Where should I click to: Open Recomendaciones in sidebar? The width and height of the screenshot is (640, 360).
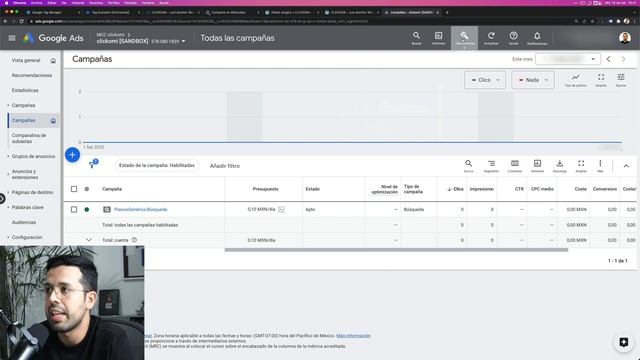pos(32,76)
